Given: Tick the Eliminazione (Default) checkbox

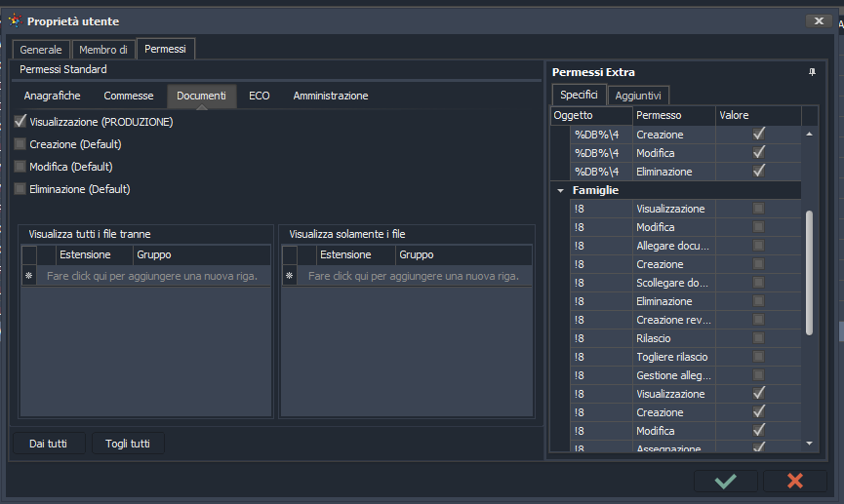Looking at the screenshot, I should pos(20,189).
